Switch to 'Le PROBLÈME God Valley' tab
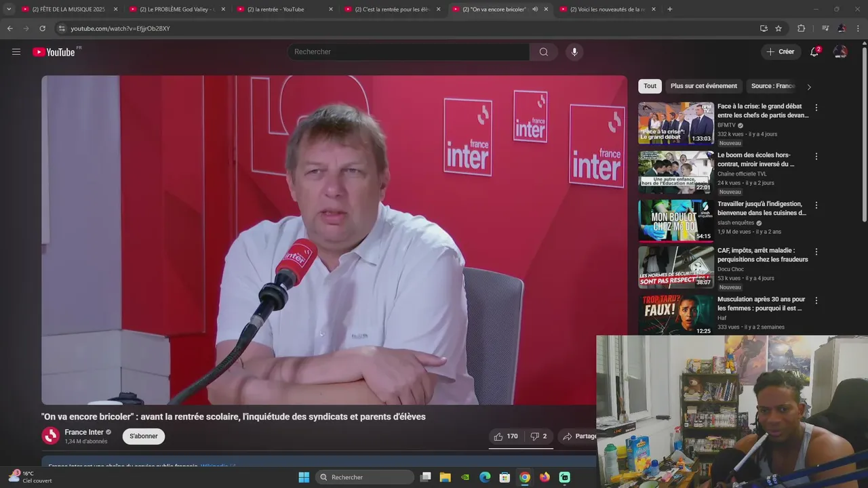Viewport: 868px width, 488px height. 176,9
